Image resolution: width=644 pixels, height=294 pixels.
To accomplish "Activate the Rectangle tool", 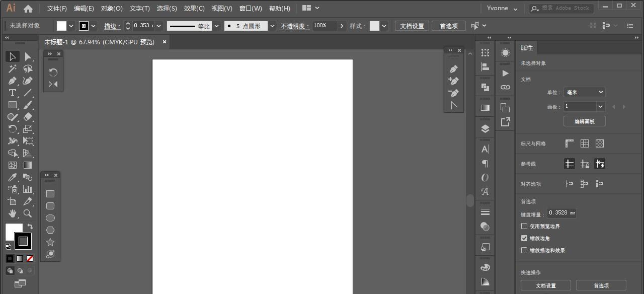I will (12, 105).
